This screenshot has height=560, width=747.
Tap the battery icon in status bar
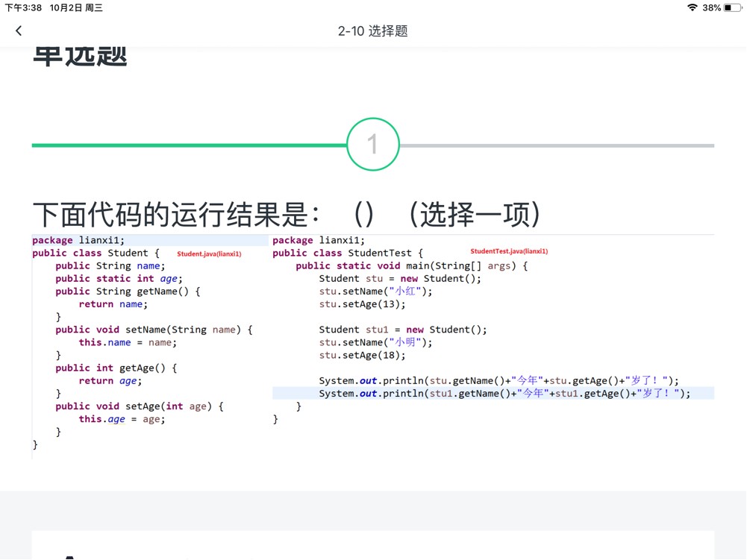732,7
